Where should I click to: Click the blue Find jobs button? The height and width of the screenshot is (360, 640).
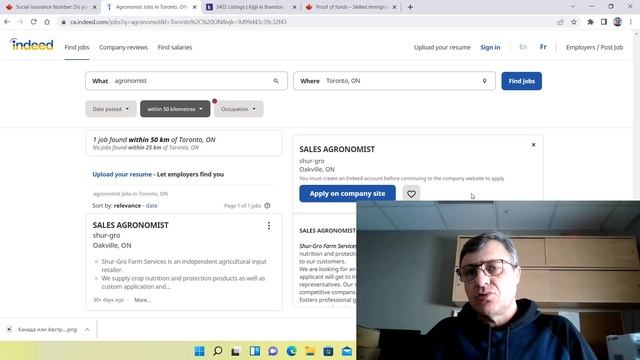(522, 81)
